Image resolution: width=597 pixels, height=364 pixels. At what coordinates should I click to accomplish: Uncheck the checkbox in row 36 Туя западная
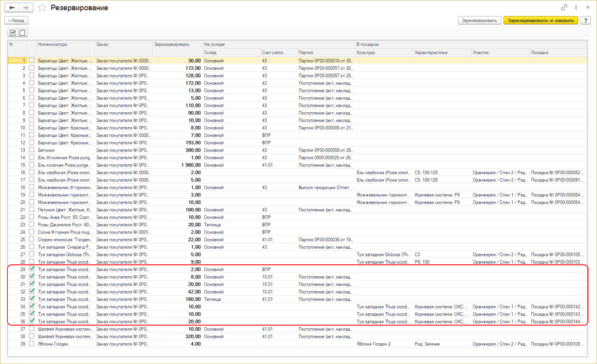pos(32,322)
